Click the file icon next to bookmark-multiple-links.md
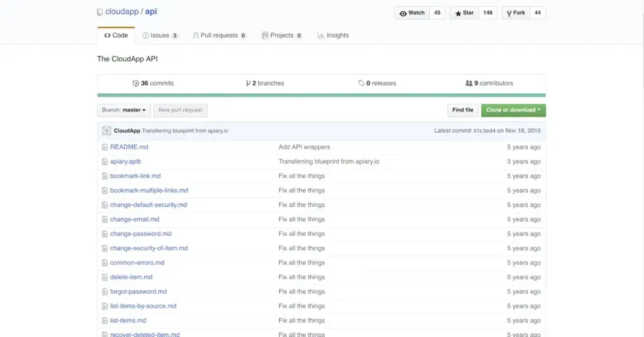Viewport: 644px width, 337px height. (x=105, y=191)
